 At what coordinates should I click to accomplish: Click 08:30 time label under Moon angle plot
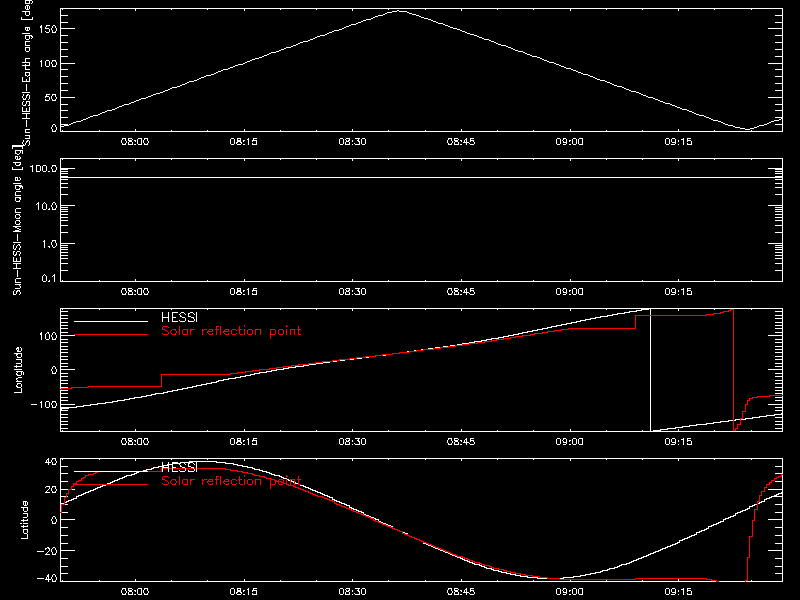352,291
